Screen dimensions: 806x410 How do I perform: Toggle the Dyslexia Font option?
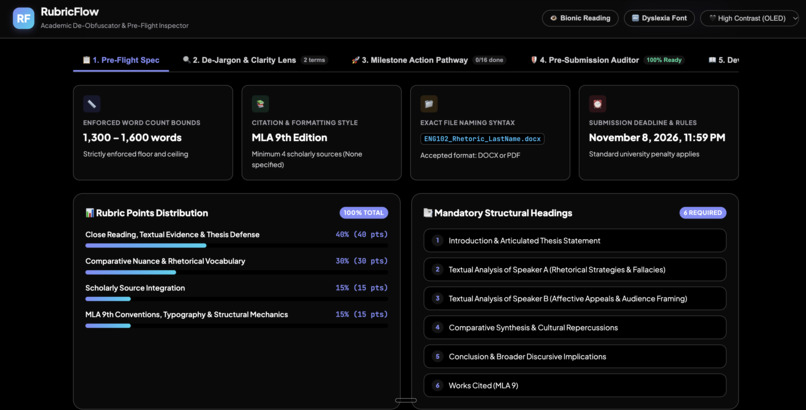(659, 18)
